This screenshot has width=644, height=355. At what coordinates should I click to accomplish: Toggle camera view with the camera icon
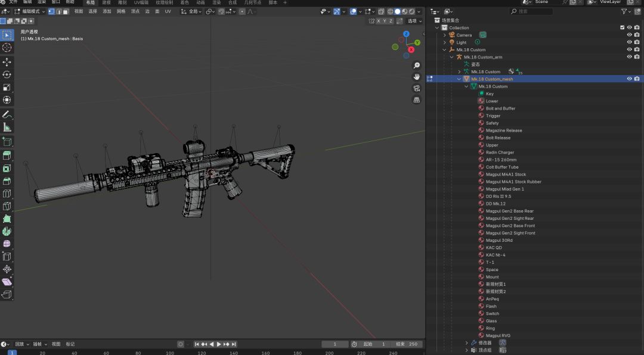pyautogui.click(x=416, y=88)
